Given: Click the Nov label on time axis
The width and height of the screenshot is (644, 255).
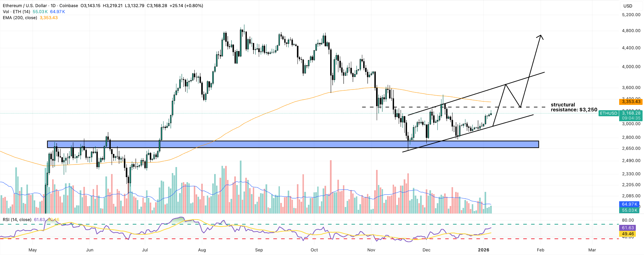Looking at the screenshot, I should tap(371, 250).
